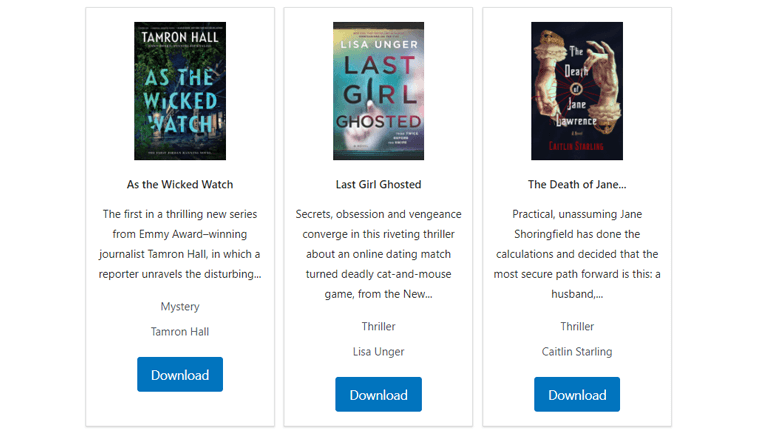Download The Death of Jane Lawrence
Image resolution: width=760 pixels, height=442 pixels.
577,395
